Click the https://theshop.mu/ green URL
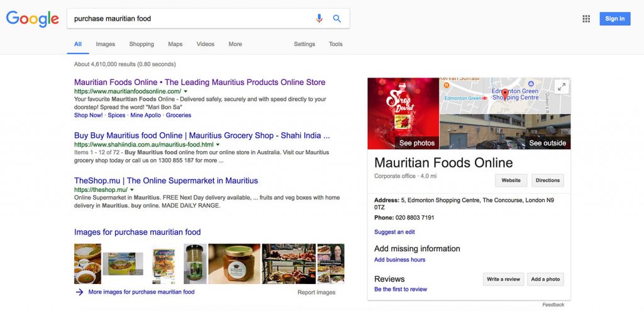Viewport: 644px width, 311px height. coord(101,190)
